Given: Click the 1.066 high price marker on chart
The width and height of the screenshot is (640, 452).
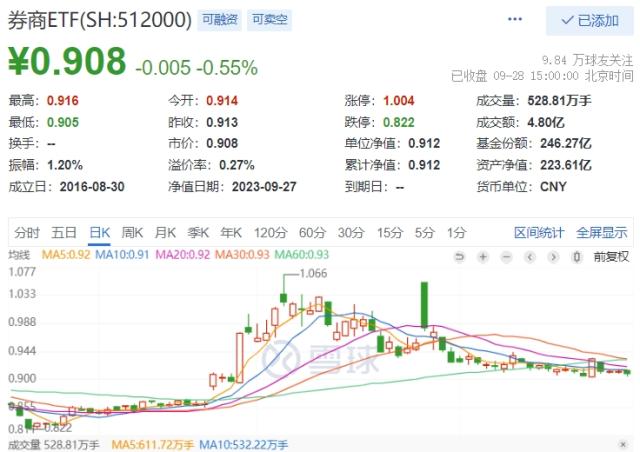Looking at the screenshot, I should [x=313, y=273].
